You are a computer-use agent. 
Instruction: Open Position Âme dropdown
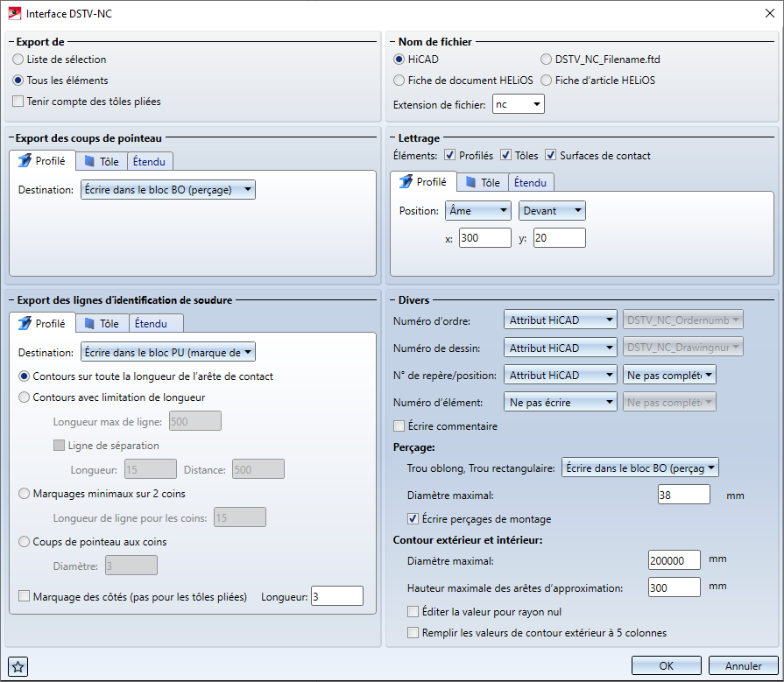(x=478, y=211)
